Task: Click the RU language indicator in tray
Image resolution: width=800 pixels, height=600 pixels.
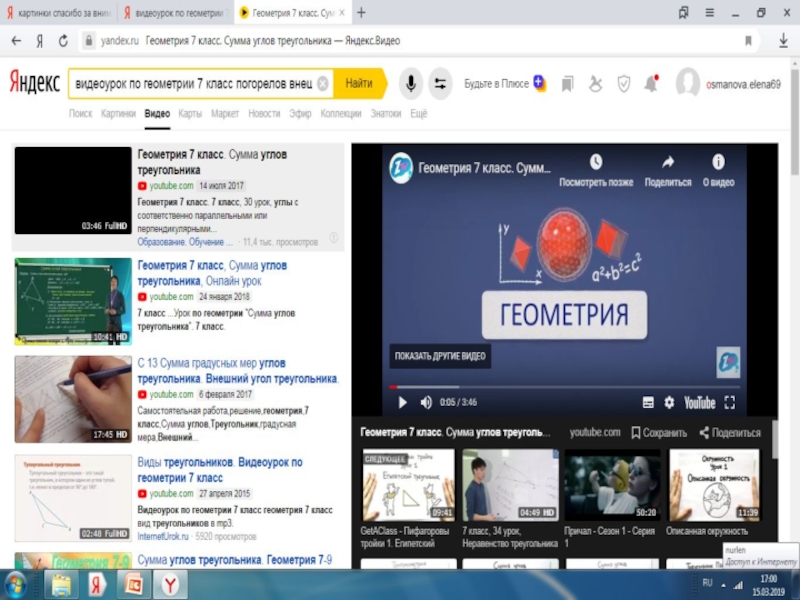Action: [x=707, y=583]
